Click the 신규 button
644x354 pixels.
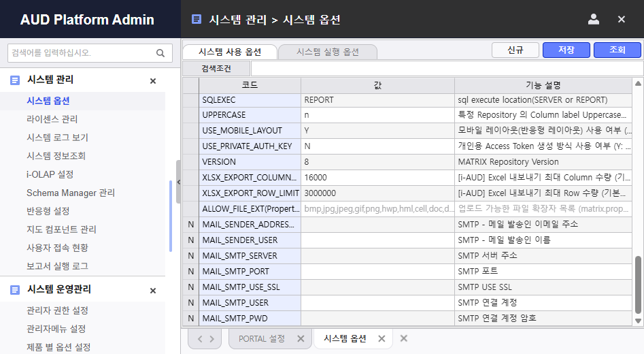515,50
